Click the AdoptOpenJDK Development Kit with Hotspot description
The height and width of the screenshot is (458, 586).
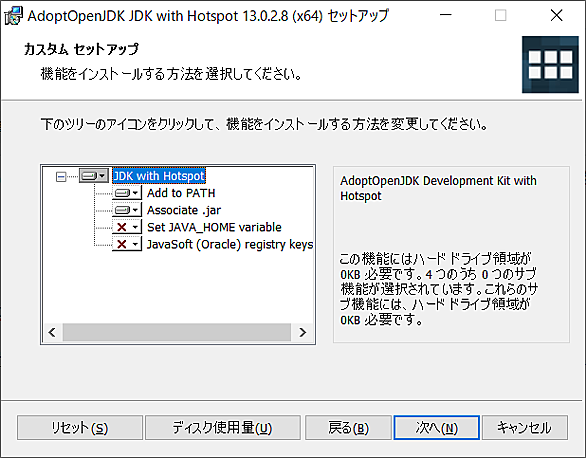pyautogui.click(x=438, y=188)
